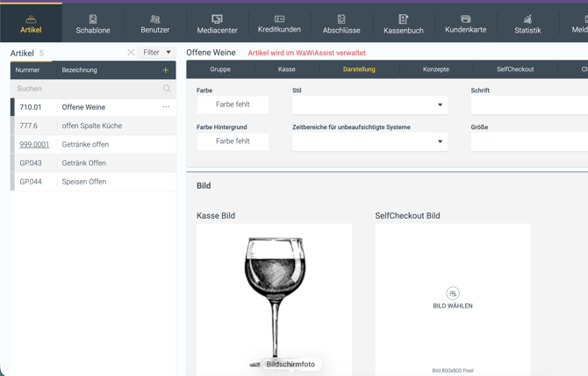Click the search magnifier icon
The image size is (588, 376).
tap(167, 89)
